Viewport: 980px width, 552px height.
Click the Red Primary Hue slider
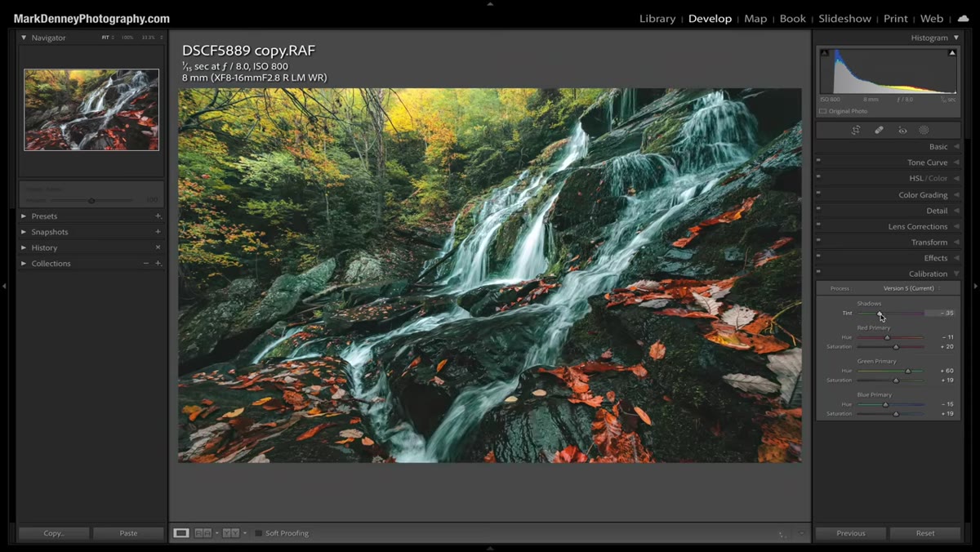pos(890,337)
